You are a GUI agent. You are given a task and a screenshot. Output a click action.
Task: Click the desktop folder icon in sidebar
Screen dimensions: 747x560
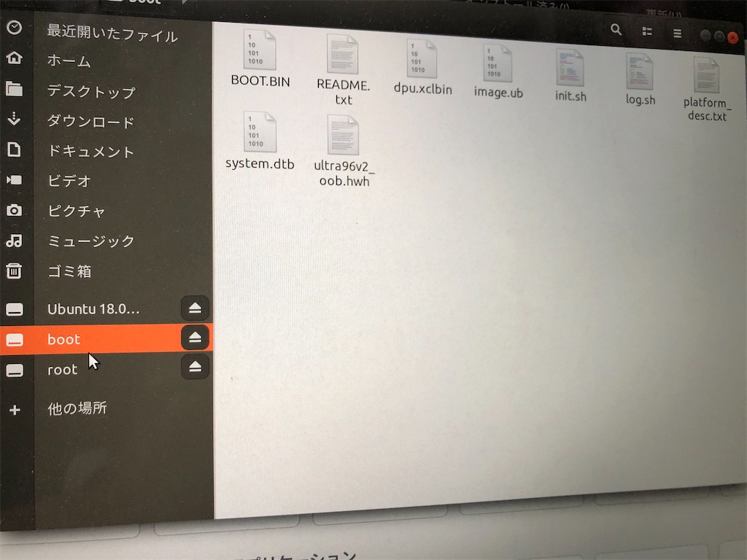click(x=15, y=88)
